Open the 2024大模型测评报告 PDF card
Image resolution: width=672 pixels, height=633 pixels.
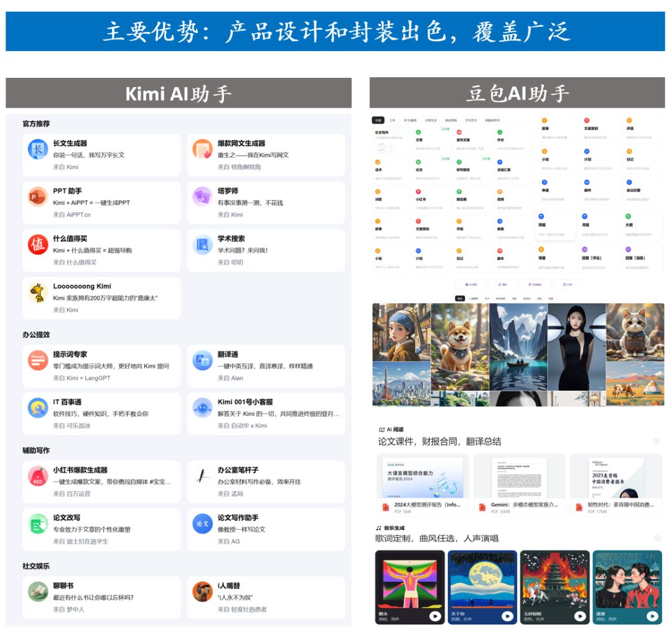coord(422,485)
